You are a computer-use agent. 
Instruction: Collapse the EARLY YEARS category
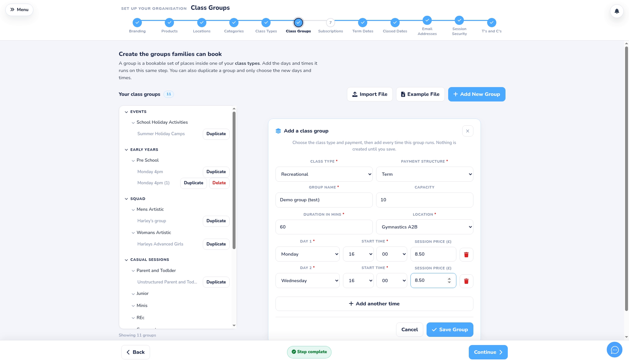(x=126, y=150)
